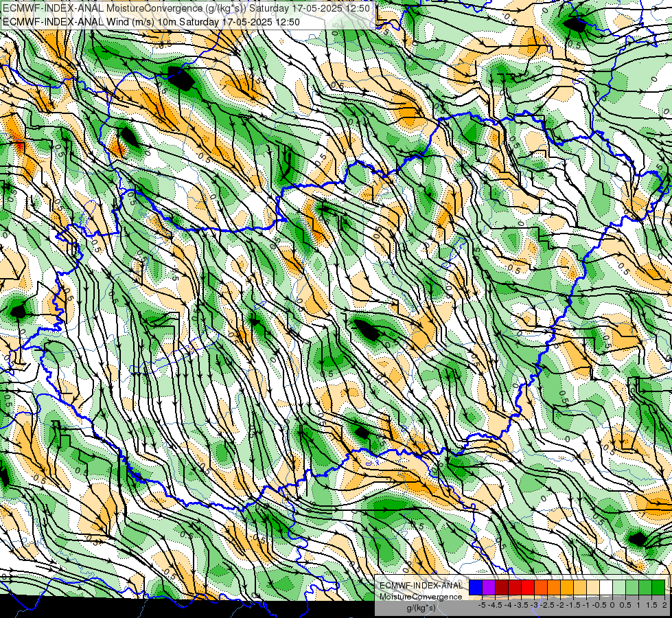Click the 'Wind (m/s) 10m' title line

coord(151,22)
